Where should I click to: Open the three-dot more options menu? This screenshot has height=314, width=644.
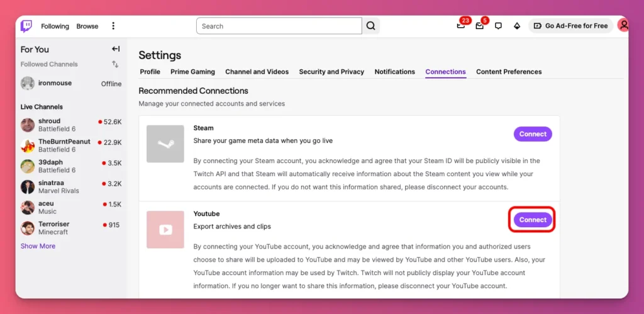113,26
